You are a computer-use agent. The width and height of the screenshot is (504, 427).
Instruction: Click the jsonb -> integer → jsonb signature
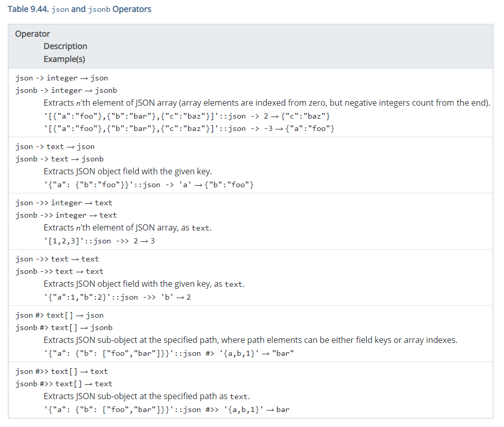tap(66, 90)
